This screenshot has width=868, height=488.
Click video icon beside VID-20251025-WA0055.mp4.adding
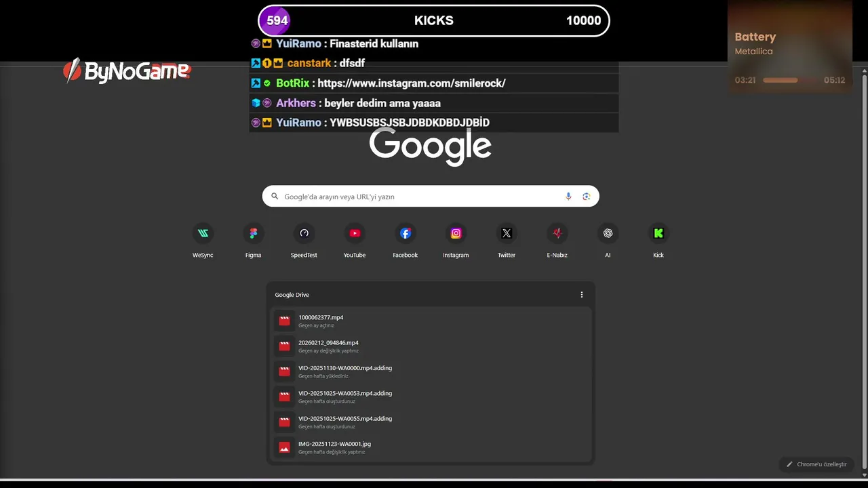(284, 422)
